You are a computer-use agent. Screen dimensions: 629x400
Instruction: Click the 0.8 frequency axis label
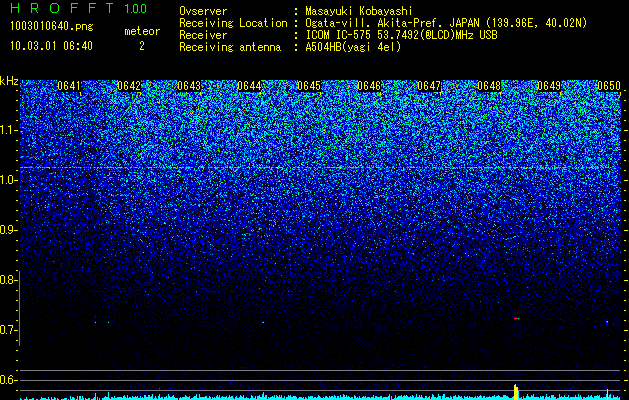tap(7, 280)
